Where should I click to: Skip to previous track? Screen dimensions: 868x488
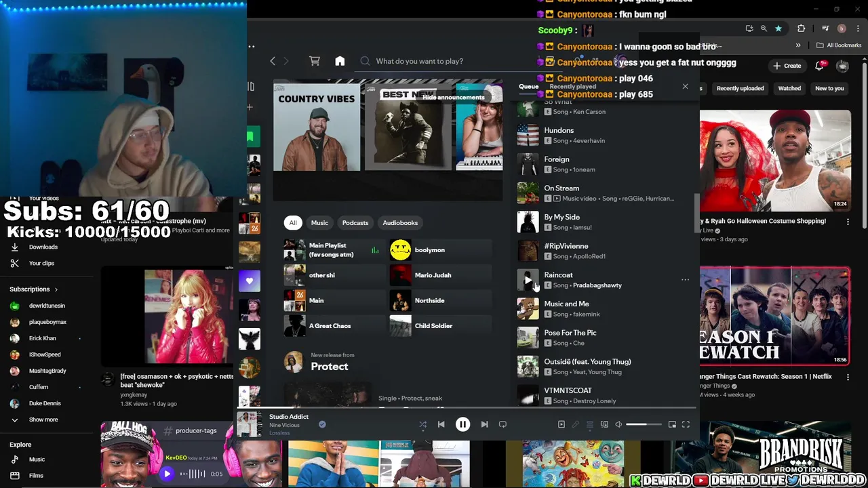(x=441, y=424)
